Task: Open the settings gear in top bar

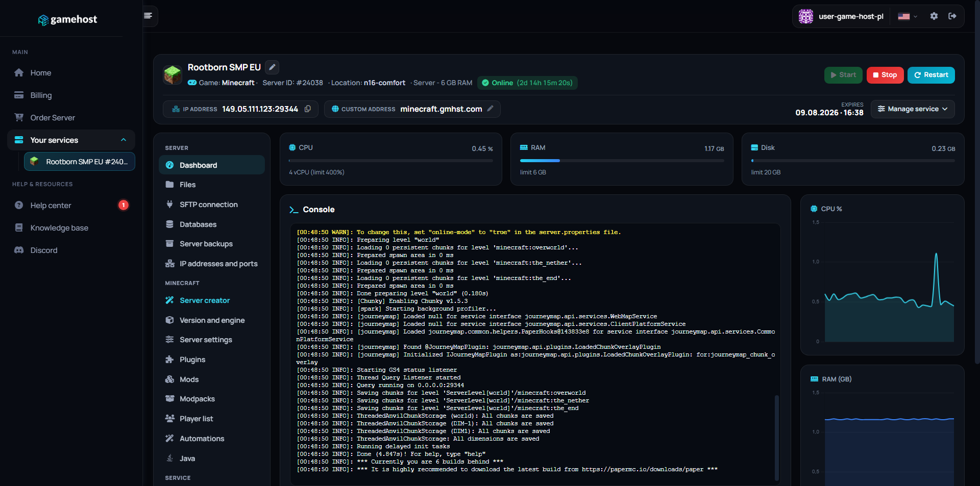Action: pyautogui.click(x=934, y=16)
